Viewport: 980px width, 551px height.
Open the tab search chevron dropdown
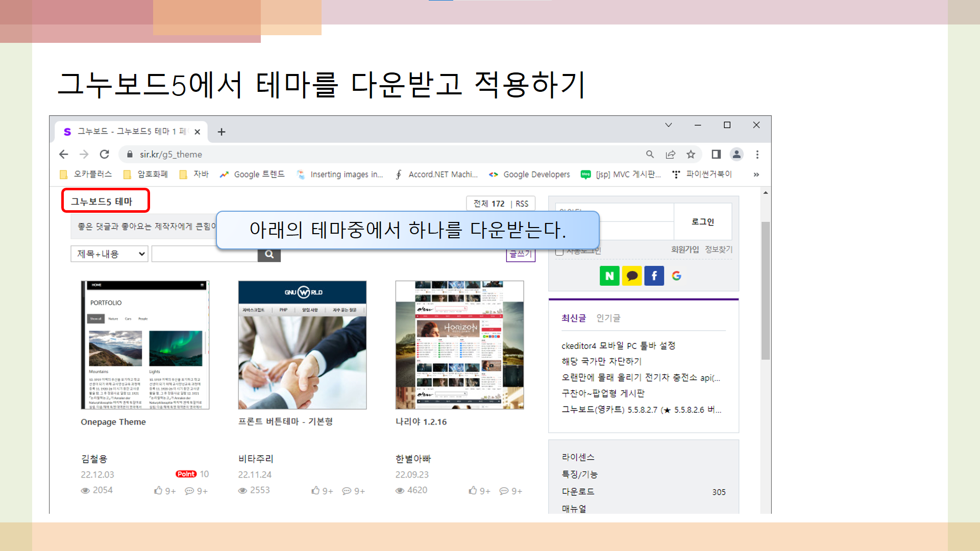click(x=668, y=125)
